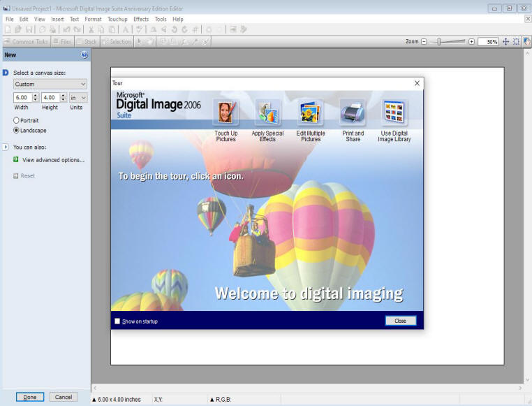Viewport: 532px width, 406px height.
Task: Click the four-arrow pan icon beside zoom percentage
Action: click(505, 41)
